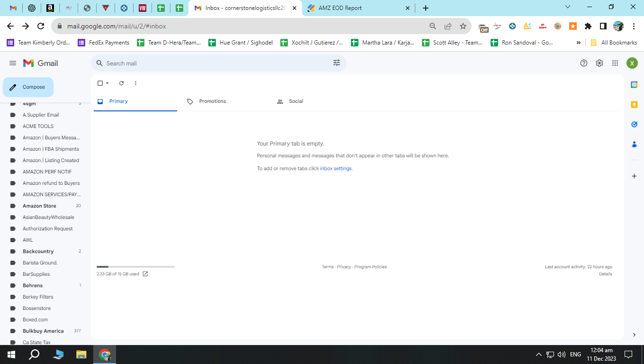
Task: Open the All Bookmarks folder
Action: (x=614, y=43)
